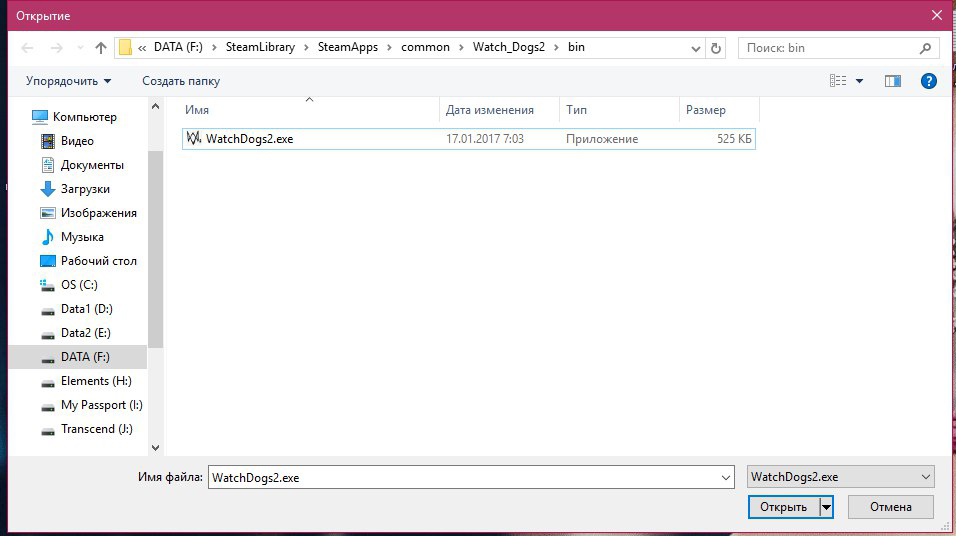This screenshot has height=536, width=956.
Task: Open recent locations dropdown arrow
Action: 80,48
